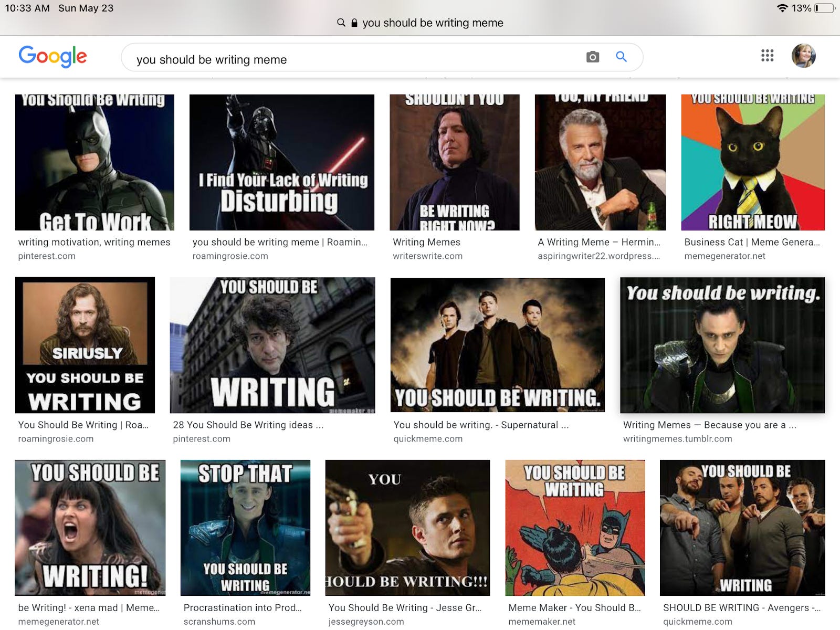Click 'SHOULD BE WRITING - Avengers' title
This screenshot has width=840, height=630.
pyautogui.click(x=742, y=607)
